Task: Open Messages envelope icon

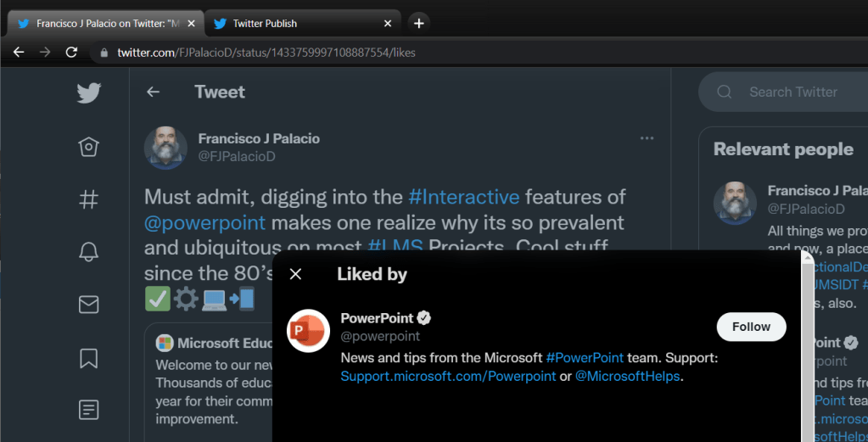Action: click(88, 304)
